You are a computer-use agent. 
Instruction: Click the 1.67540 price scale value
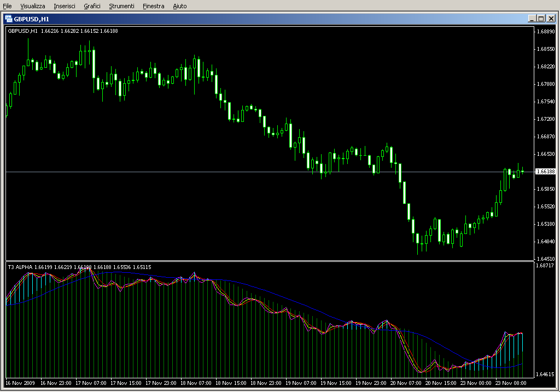[546, 101]
